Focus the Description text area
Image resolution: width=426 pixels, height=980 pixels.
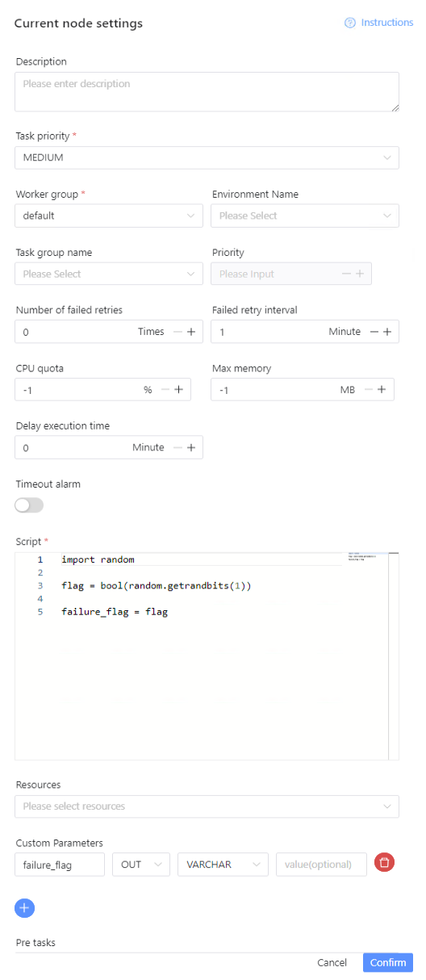(207, 92)
